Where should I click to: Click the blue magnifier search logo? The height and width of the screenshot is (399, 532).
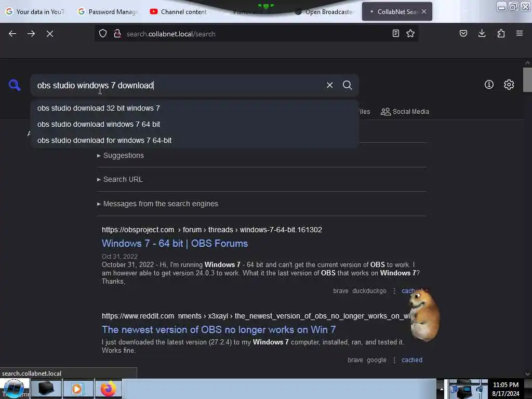pos(15,85)
